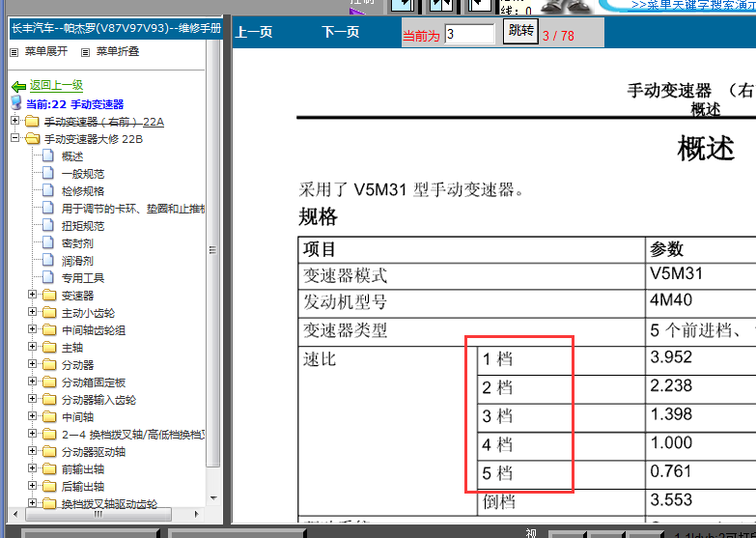Click the green back arrow icon

[x=18, y=86]
